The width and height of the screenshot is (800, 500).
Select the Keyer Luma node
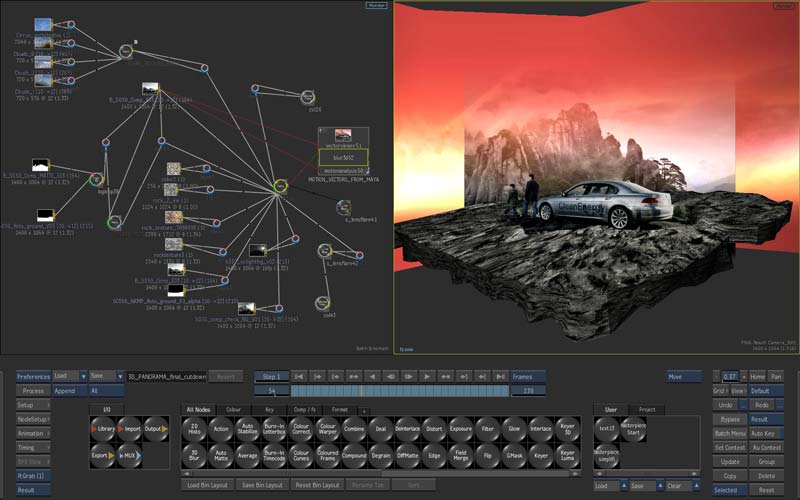click(567, 456)
